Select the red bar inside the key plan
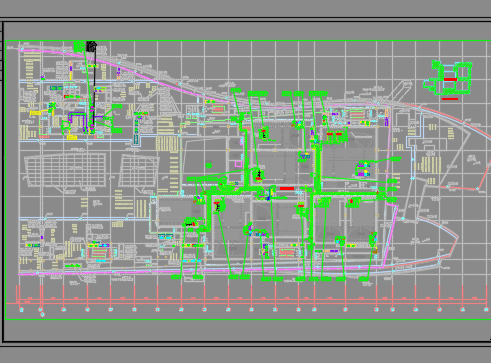The image size is (491, 363). 450,79
